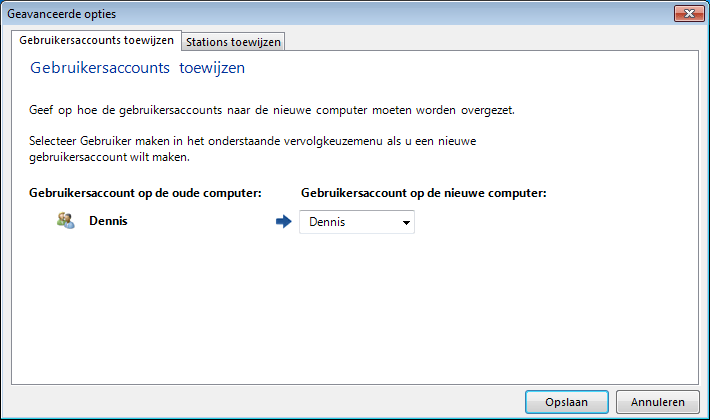Click the 'Geef op hoe de gebruikersaccounts' instruction line
Viewport: 710px width, 420px height.
tap(272, 110)
